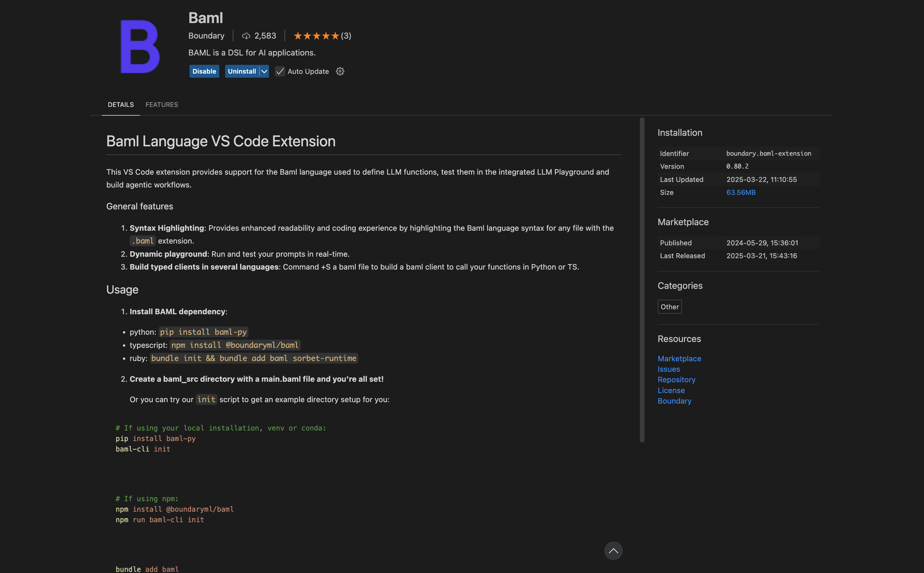Switch to the FEATURES tab
The image size is (924, 573).
162,105
